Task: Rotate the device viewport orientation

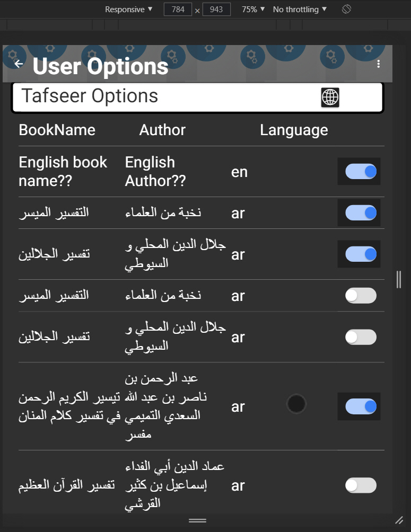Action: tap(346, 10)
